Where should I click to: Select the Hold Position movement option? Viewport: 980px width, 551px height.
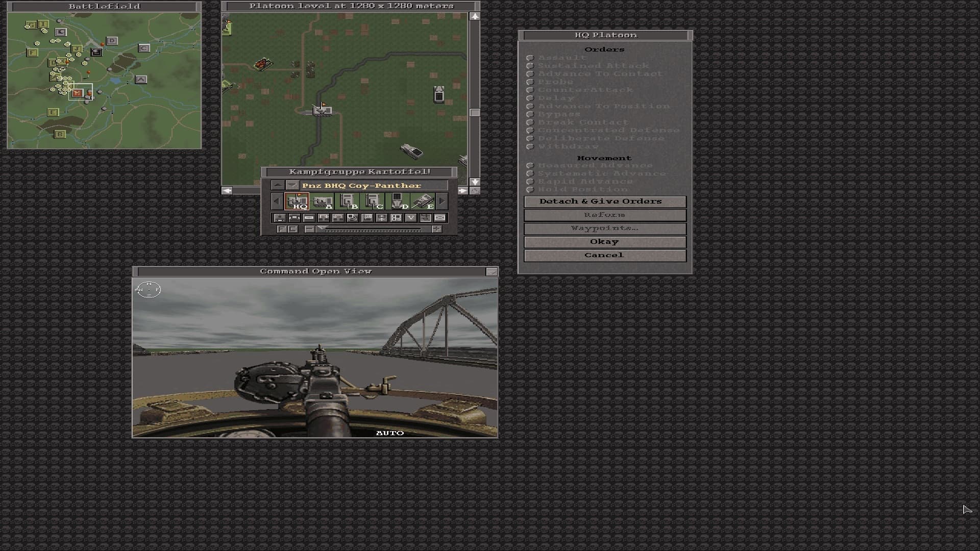[x=531, y=189]
